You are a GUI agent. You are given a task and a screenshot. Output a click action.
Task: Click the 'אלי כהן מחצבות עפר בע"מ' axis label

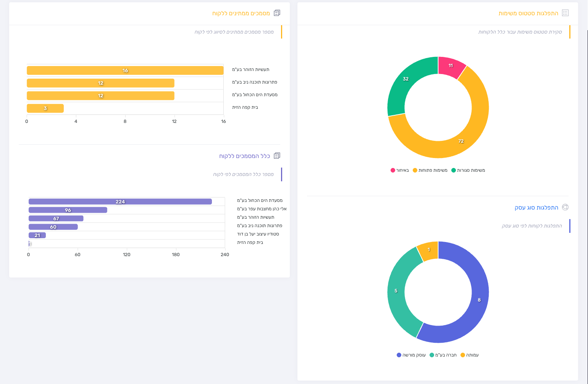(262, 209)
